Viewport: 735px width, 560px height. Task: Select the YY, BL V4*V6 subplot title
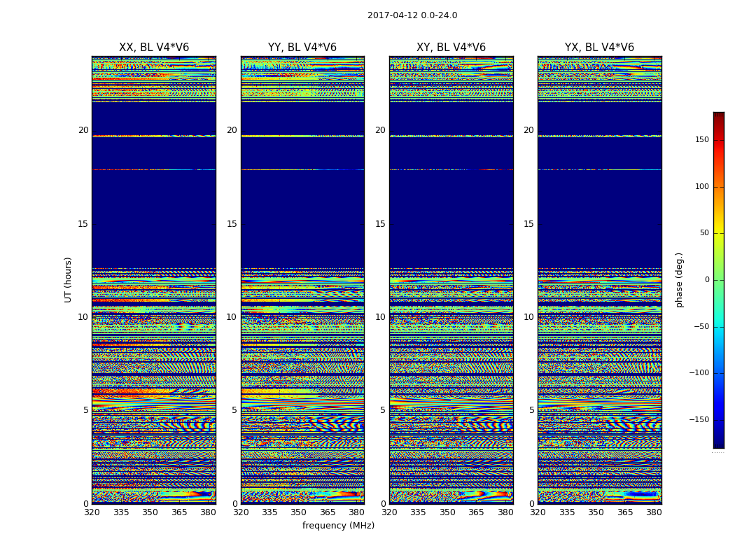point(302,48)
